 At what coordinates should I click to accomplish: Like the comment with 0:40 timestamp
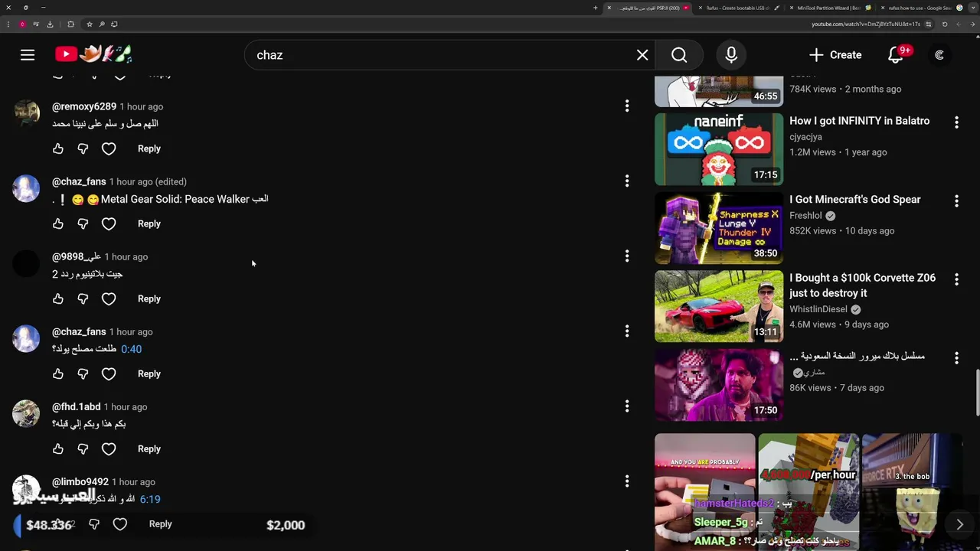click(58, 373)
